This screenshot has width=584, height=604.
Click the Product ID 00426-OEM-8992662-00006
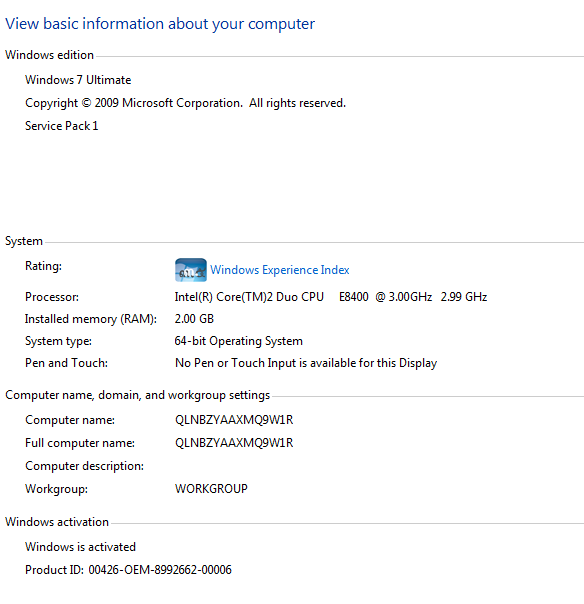tap(128, 570)
